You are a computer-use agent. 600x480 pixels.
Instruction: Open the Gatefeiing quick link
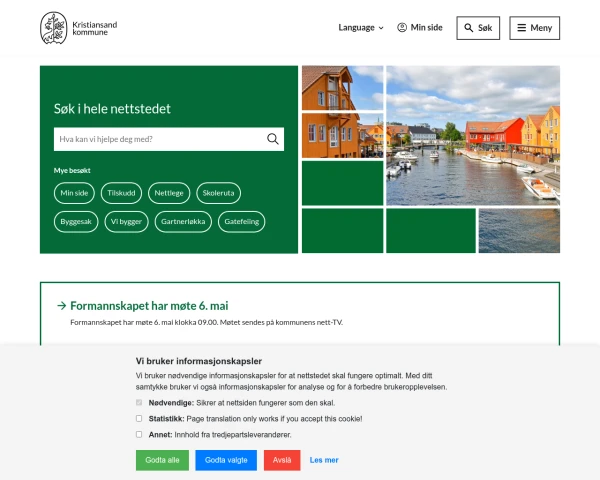[241, 222]
